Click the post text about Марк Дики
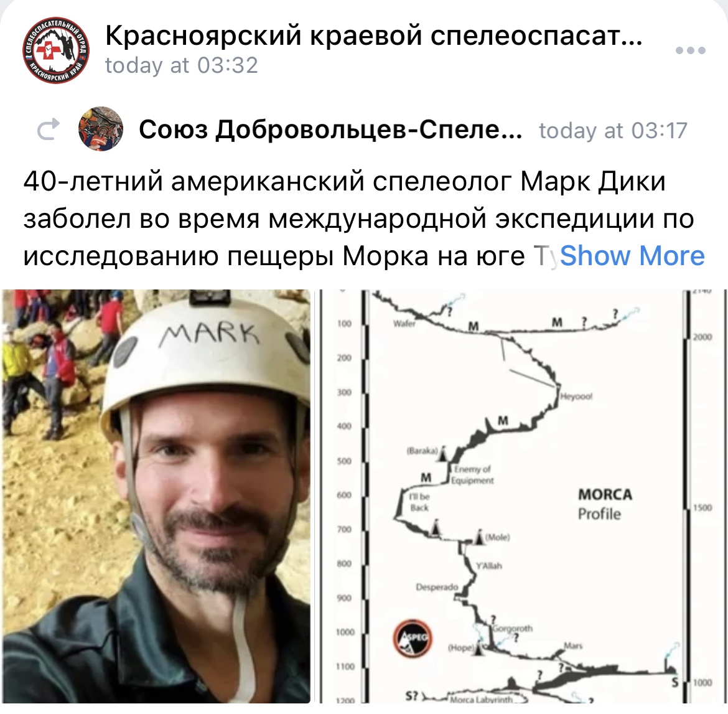The height and width of the screenshot is (714, 728). coord(358,218)
